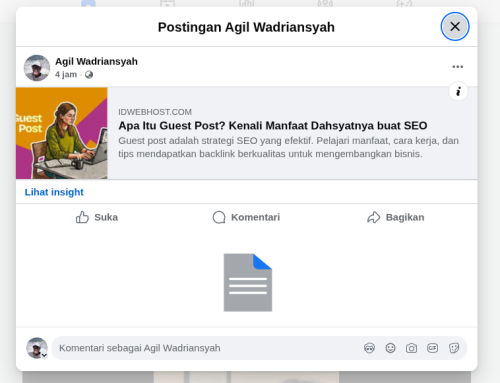The height and width of the screenshot is (383, 500).
Task: Click the '4 jam' post timestamp
Action: point(66,74)
